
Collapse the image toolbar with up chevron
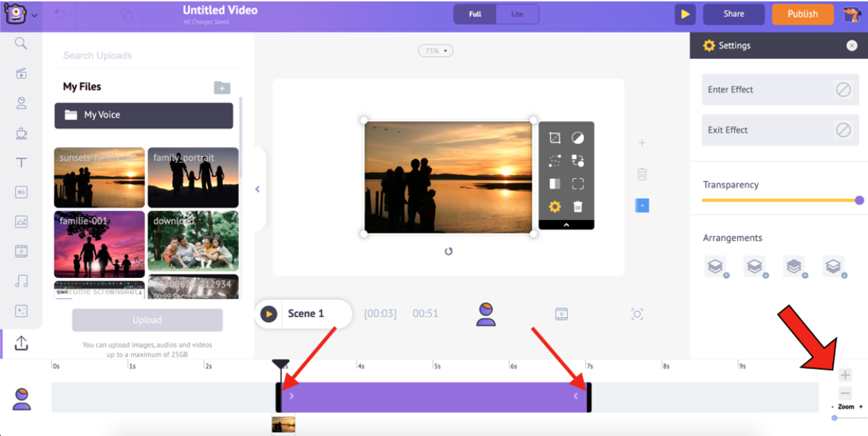[x=566, y=225]
